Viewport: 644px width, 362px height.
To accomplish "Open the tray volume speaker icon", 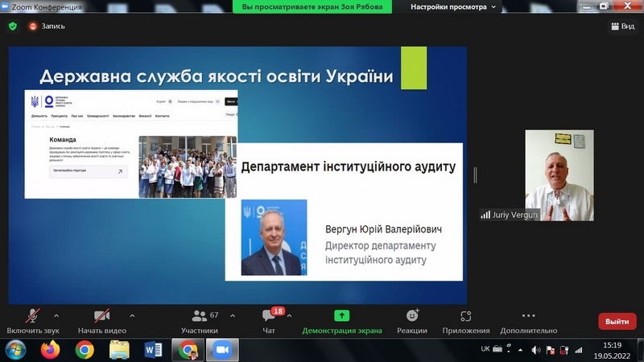I will [536, 350].
